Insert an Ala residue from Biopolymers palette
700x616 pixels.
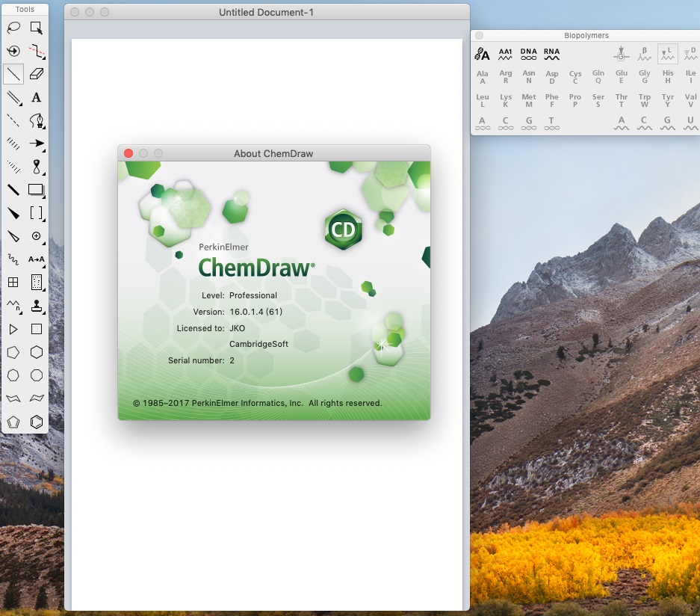point(482,76)
